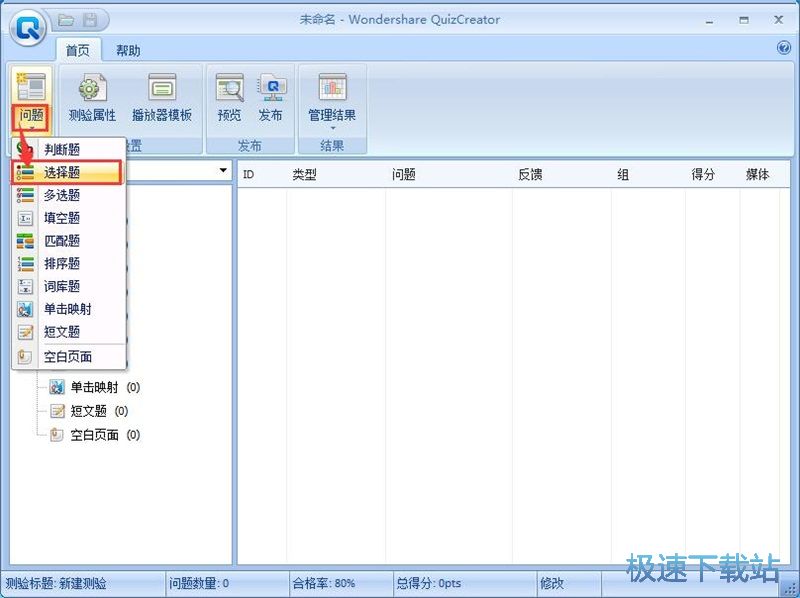The image size is (800, 598).
Task: Expand the 问题 button dropdown arrow
Action: pyautogui.click(x=32, y=128)
